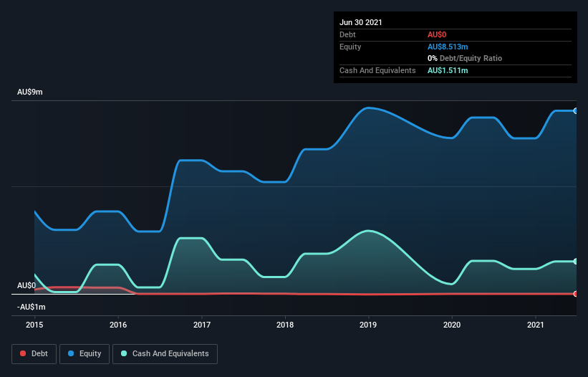Click the 2020 x-axis label
This screenshot has width=588, height=377.
click(452, 325)
